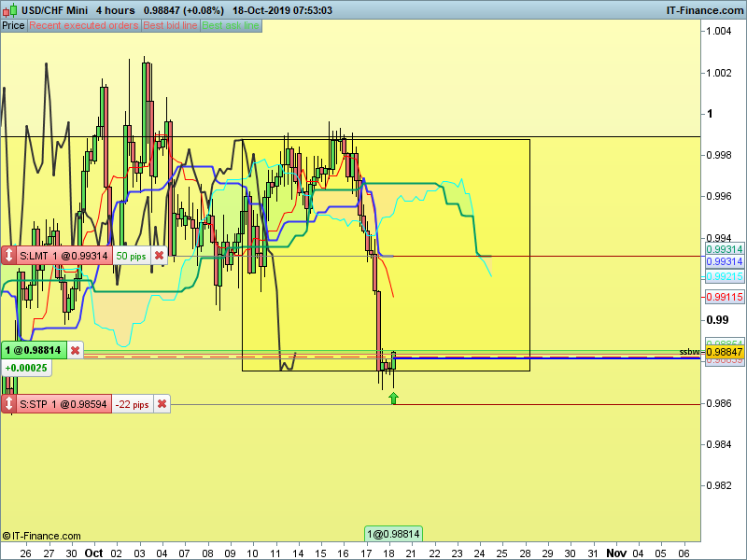Click the S:LMT order drag handle icon
This screenshot has width=747, height=560.
[8, 256]
